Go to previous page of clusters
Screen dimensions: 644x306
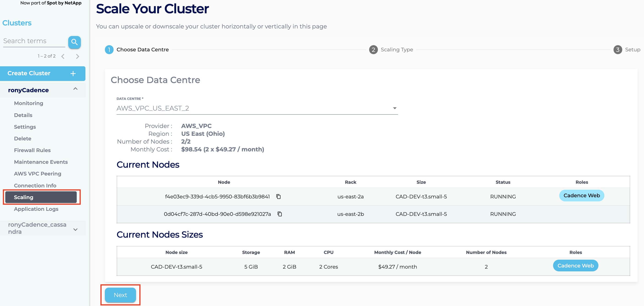63,56
